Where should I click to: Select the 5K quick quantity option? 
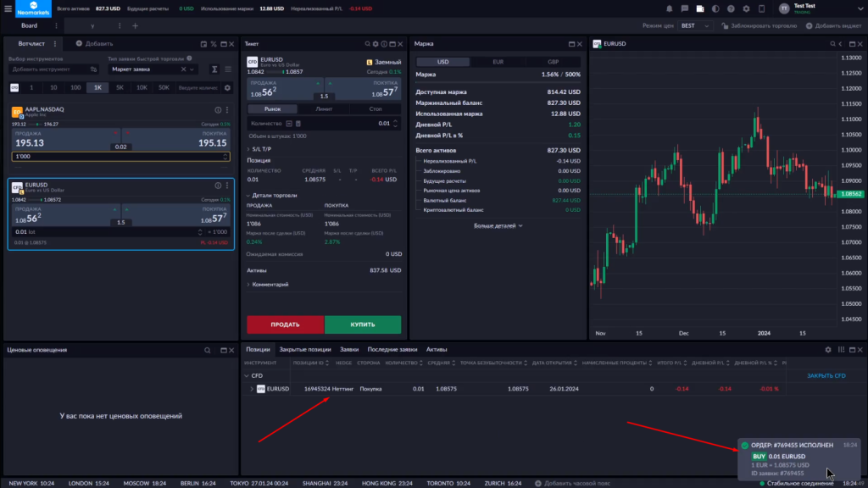pyautogui.click(x=120, y=88)
